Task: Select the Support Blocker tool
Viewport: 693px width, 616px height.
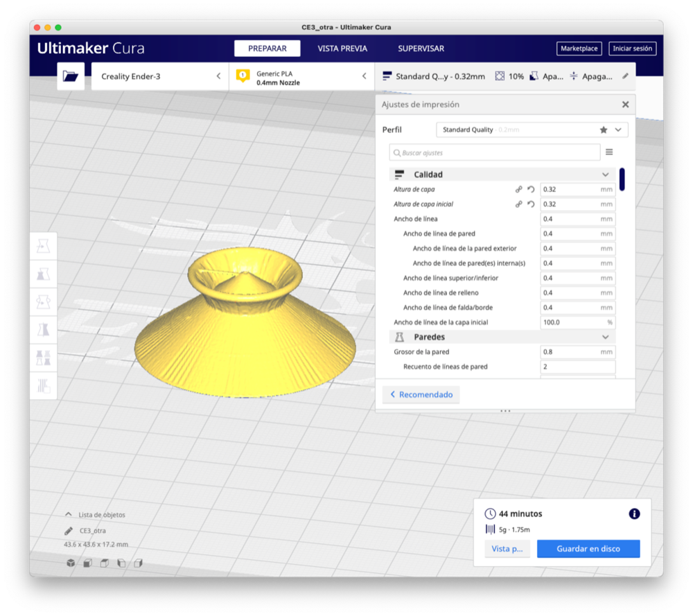Action: tap(43, 386)
